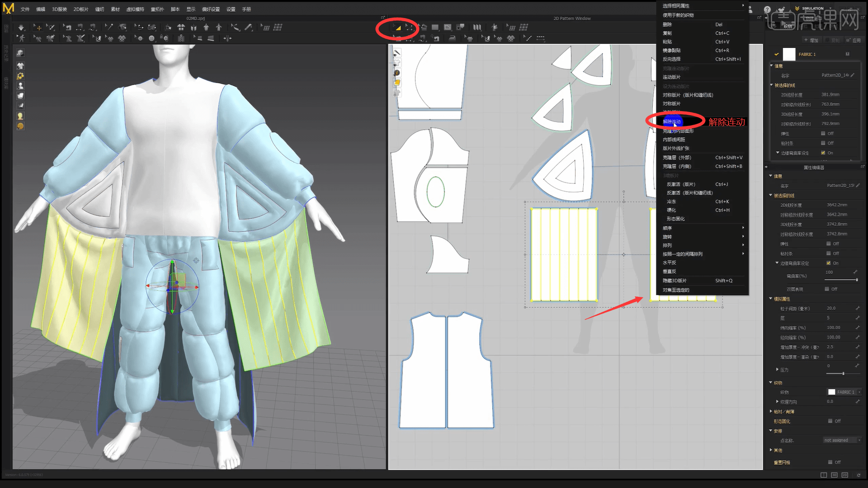Collapse the 被选择的线 section
868x488 pixels.
(x=772, y=85)
